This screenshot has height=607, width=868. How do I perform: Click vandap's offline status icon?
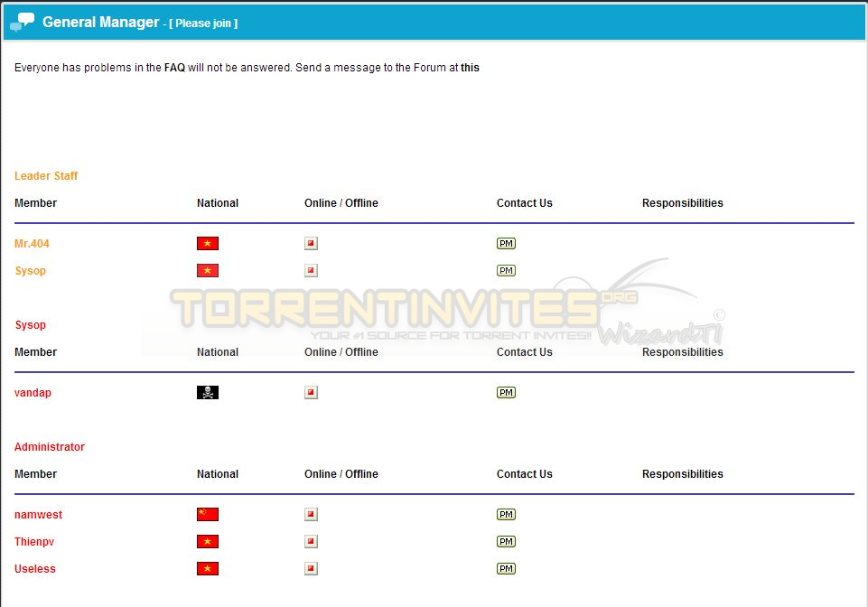pyautogui.click(x=311, y=393)
